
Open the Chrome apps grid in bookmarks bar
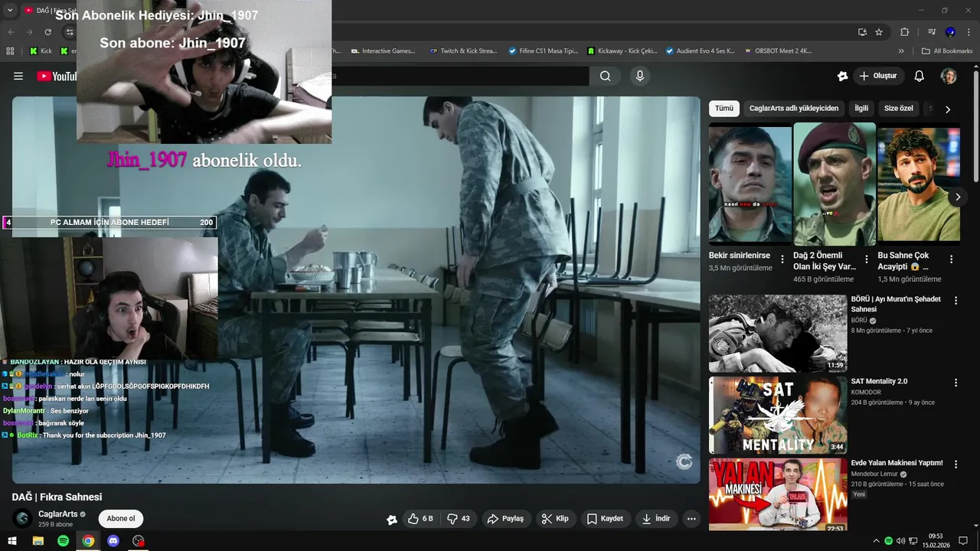10,51
